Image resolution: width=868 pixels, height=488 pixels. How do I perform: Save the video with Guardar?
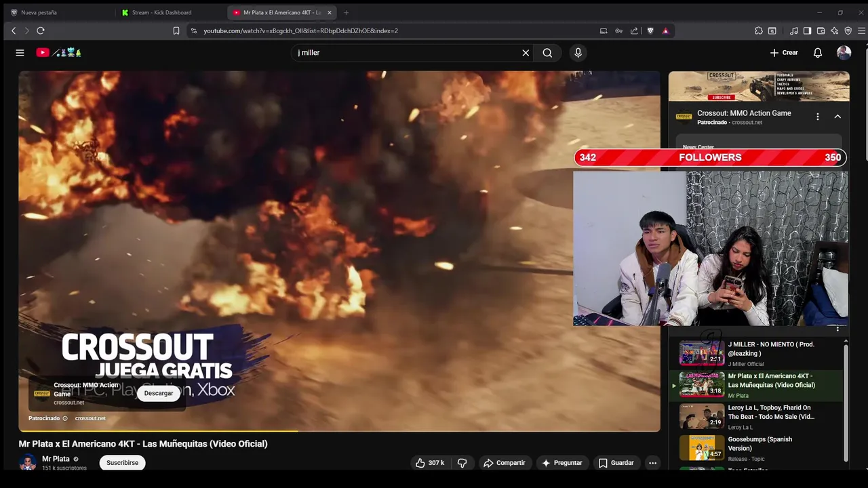coord(616,463)
